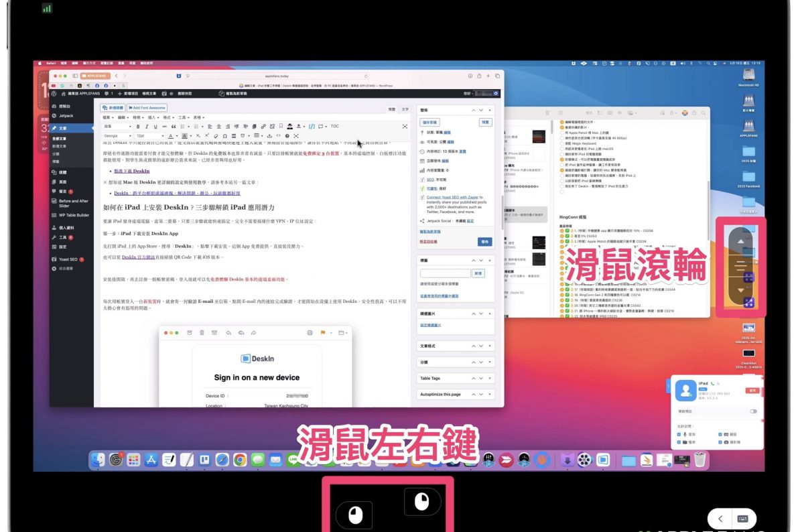
Task: Open the on-screen keyboard icon
Action: 742,519
